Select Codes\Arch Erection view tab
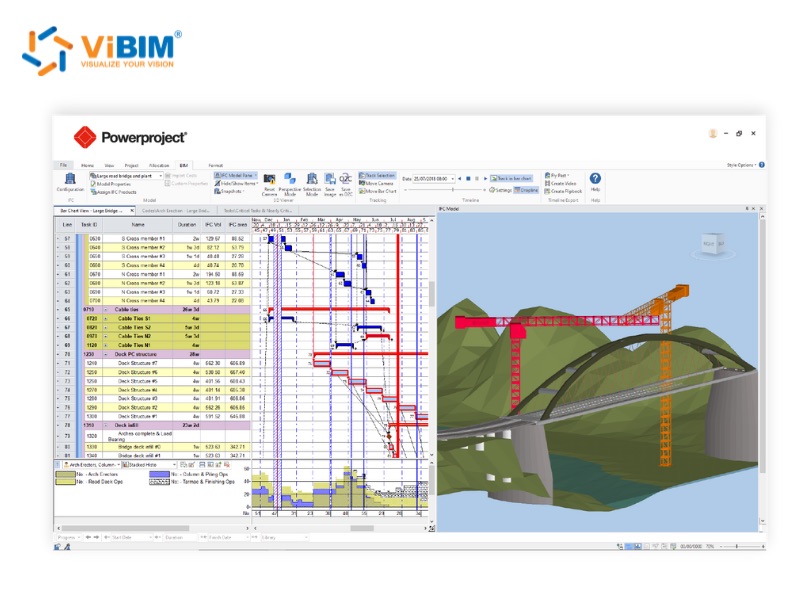The image size is (800, 600). point(176,210)
